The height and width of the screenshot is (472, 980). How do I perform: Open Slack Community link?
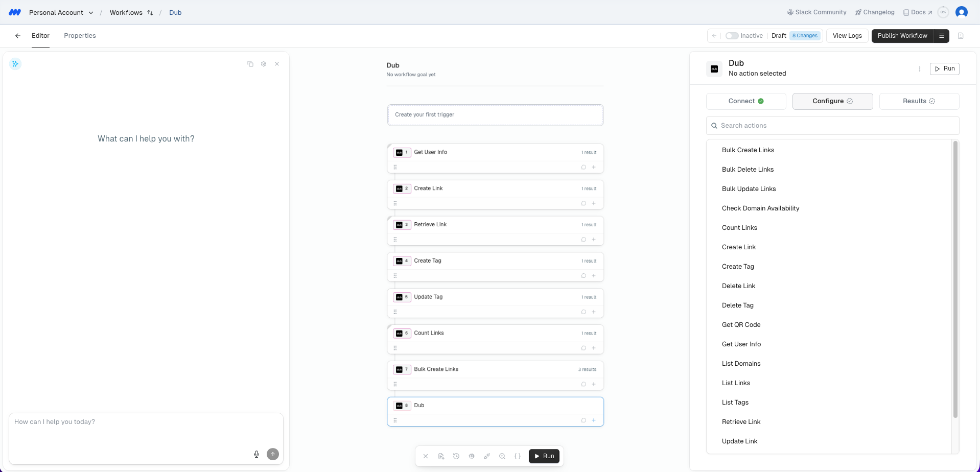tap(816, 12)
